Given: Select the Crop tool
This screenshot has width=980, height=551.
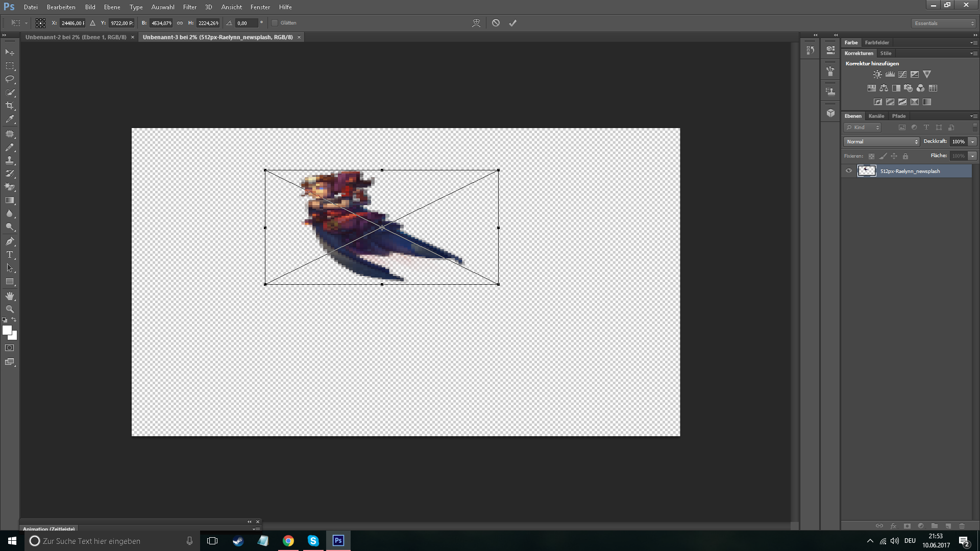Looking at the screenshot, I should point(10,106).
